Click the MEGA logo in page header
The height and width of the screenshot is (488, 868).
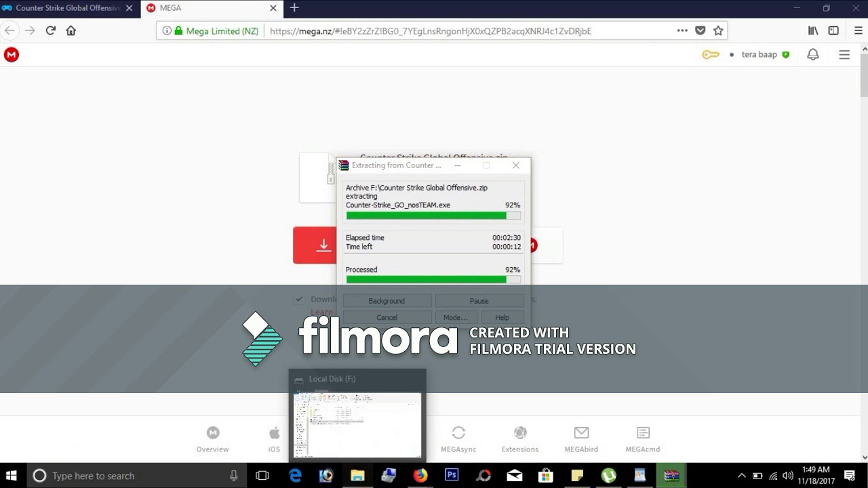tap(12, 55)
